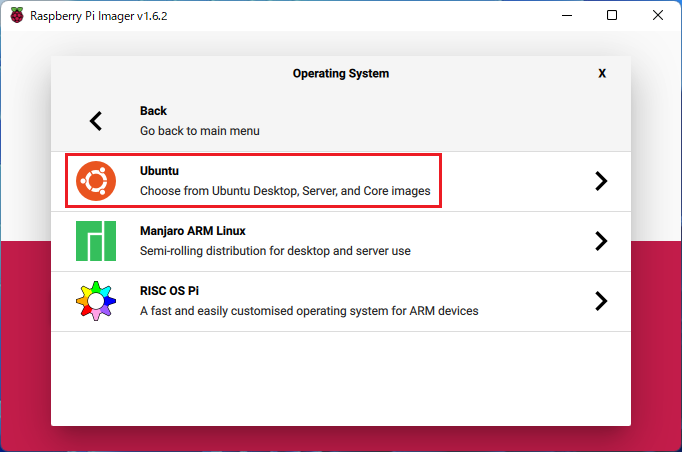Minimize the Raspberry Pi Imager window
This screenshot has height=452, width=682.
point(567,16)
